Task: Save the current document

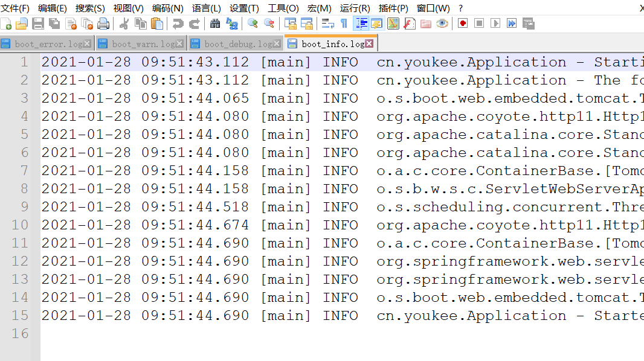Action: coord(37,23)
